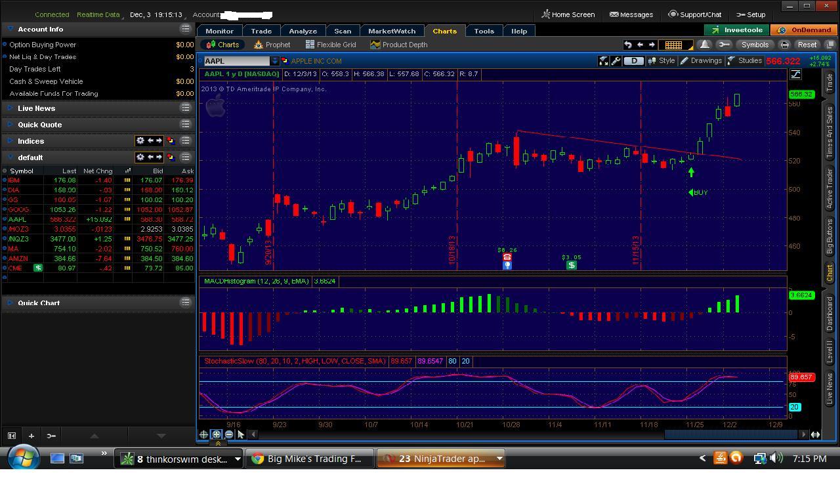Collapse the Account Info section
Image resolution: width=840 pixels, height=504 pixels.
(10, 29)
